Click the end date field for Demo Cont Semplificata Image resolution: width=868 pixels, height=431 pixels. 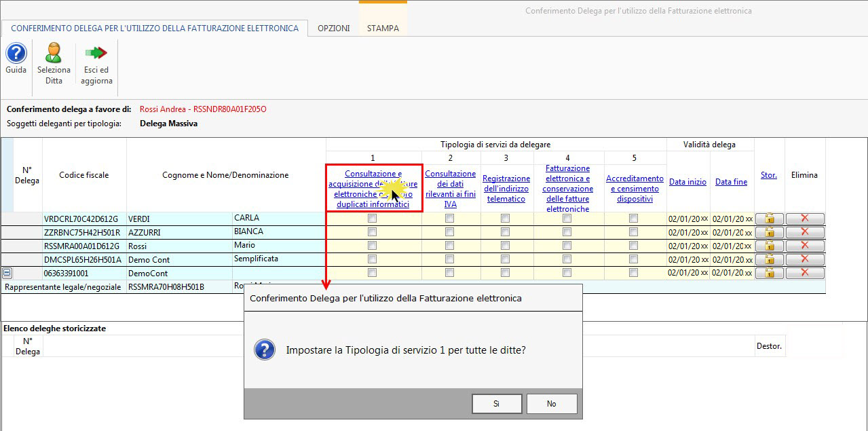coord(732,259)
